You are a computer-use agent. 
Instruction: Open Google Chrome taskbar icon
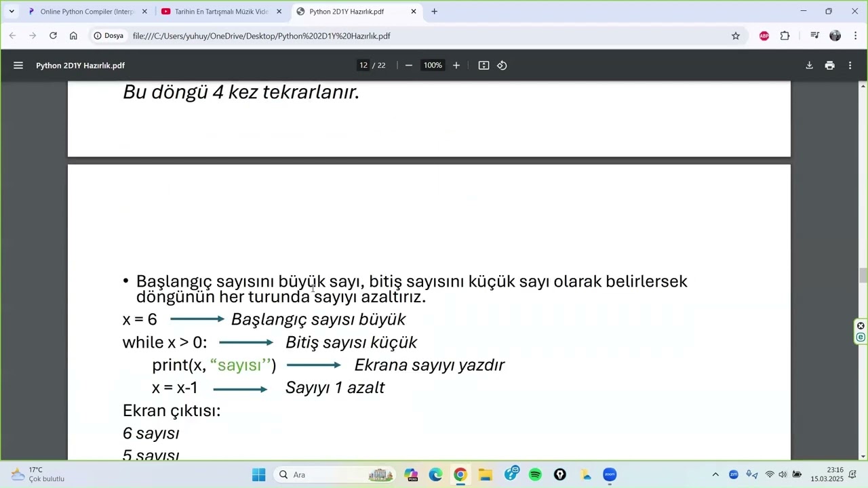point(460,474)
